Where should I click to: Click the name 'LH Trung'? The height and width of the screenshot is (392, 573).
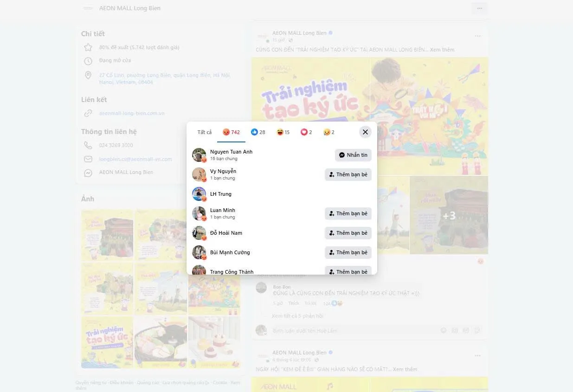(221, 194)
